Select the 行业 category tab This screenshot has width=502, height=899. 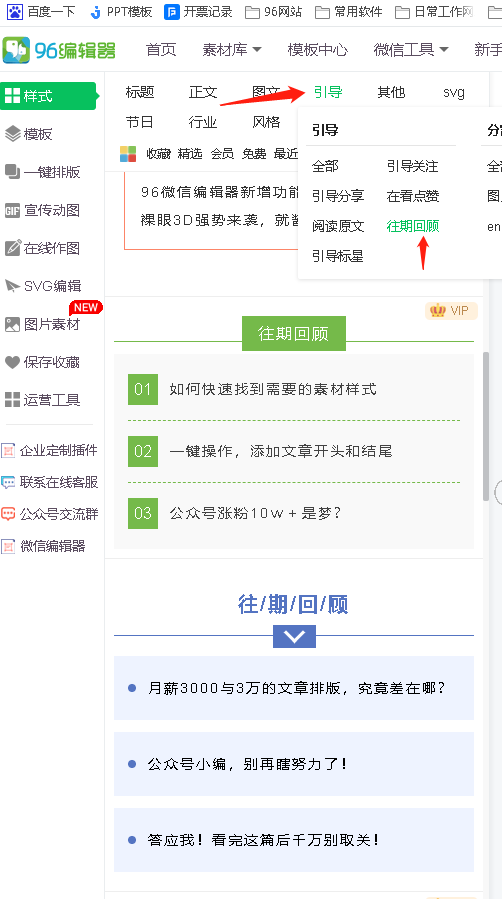(203, 122)
